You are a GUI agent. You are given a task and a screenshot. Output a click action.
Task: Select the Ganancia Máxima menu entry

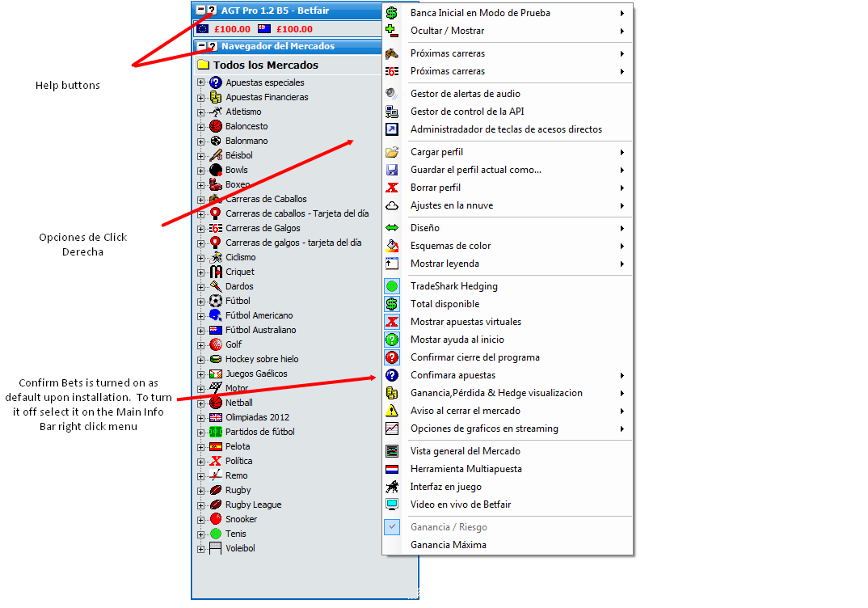point(448,545)
